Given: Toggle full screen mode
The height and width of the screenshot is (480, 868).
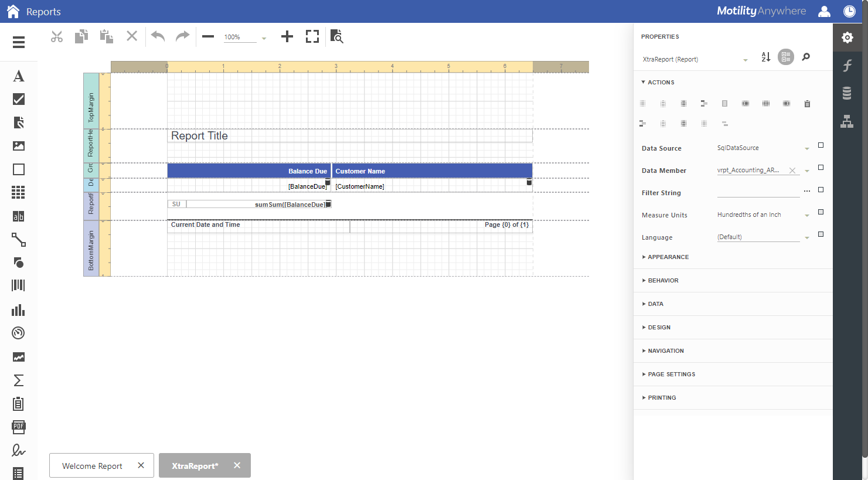Looking at the screenshot, I should (312, 36).
